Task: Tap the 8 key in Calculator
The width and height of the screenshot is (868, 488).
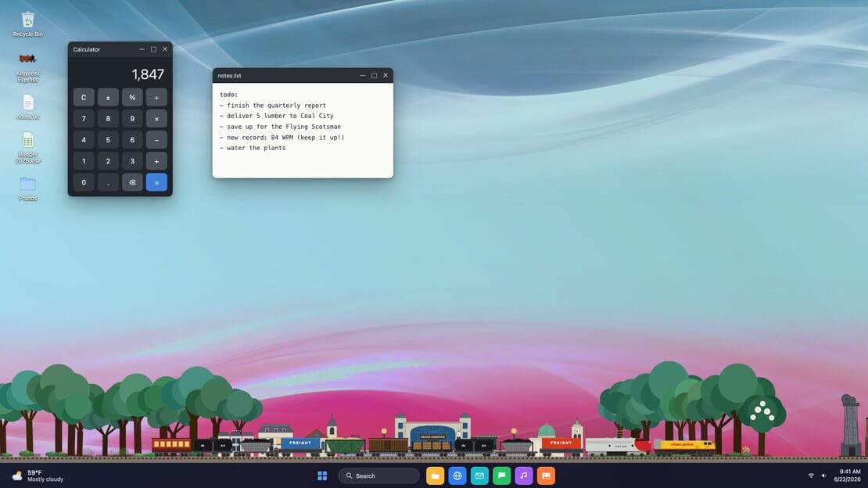Action: 108,119
